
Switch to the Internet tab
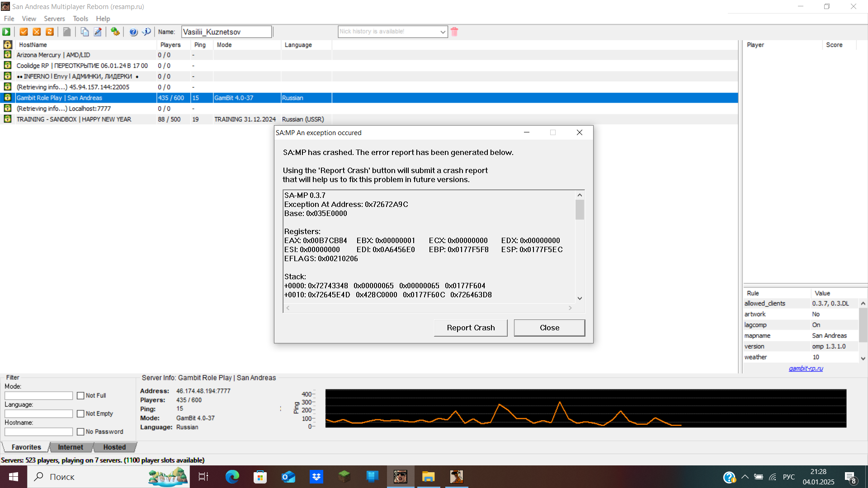click(x=70, y=447)
